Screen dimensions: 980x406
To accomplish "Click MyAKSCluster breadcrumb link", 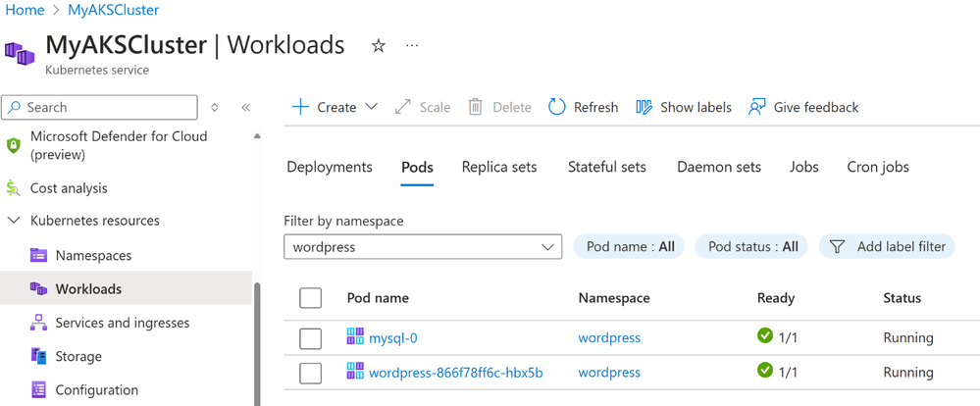I will point(113,10).
